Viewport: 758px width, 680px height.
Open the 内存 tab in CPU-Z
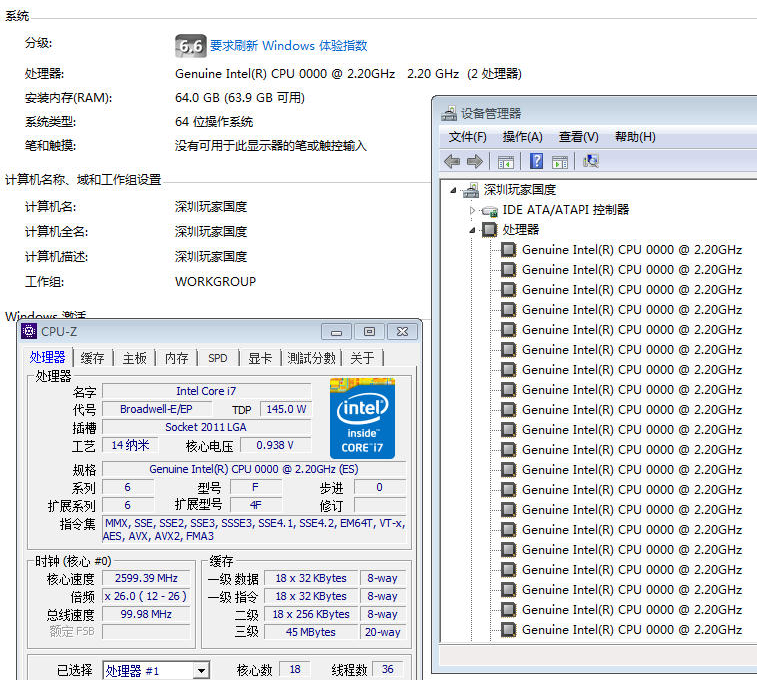pos(176,358)
